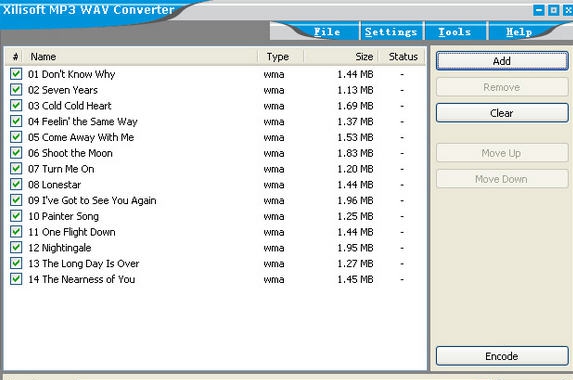Viewport: 573px width, 380px height.
Task: Select track name '02 Seven Years'
Action: 63,90
